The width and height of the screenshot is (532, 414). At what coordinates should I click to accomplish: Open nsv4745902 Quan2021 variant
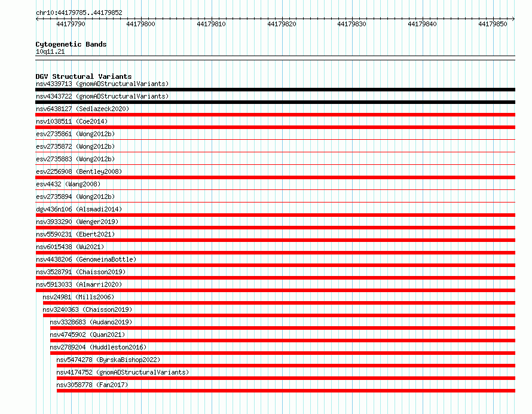coord(87,335)
